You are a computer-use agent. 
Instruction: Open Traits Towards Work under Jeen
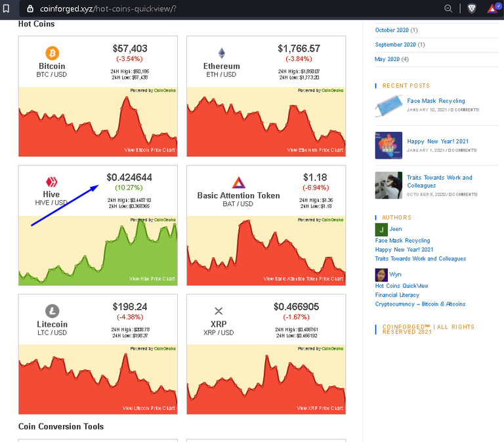pos(421,258)
